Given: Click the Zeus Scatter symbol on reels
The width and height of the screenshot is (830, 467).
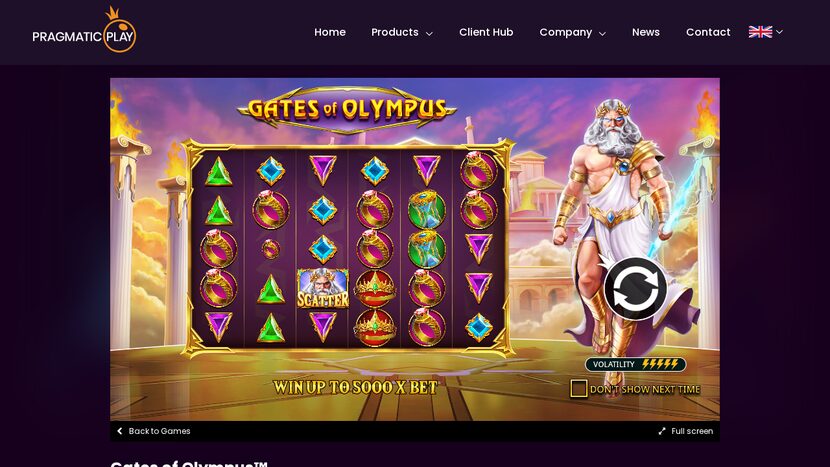Looking at the screenshot, I should (x=322, y=289).
